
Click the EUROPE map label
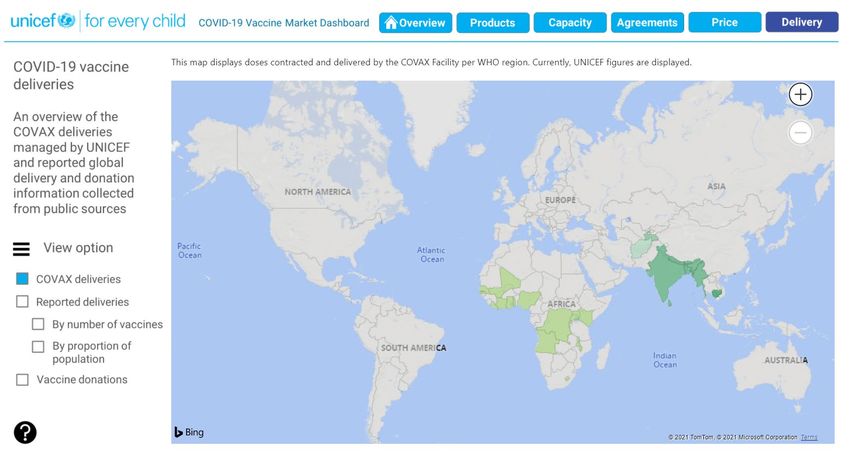pos(560,200)
